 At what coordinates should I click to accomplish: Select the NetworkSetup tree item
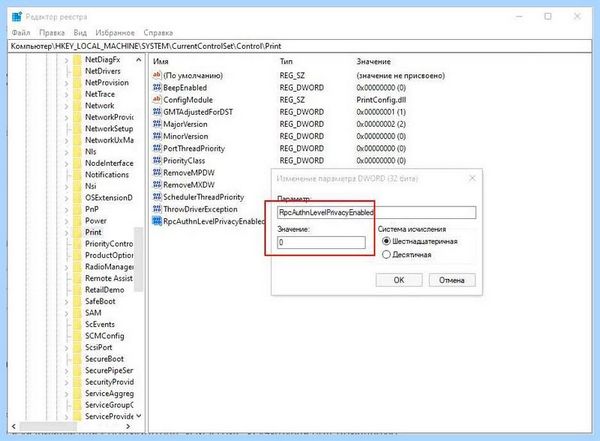[109, 129]
